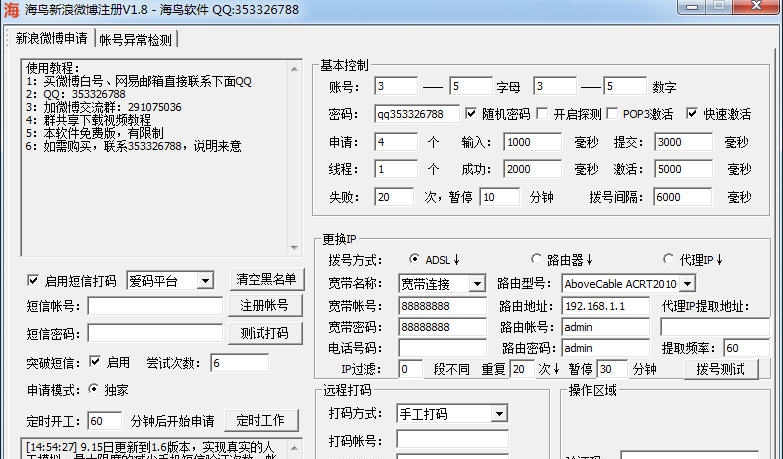Click the 宽带密码 input field
783x459 pixels.
click(x=442, y=327)
